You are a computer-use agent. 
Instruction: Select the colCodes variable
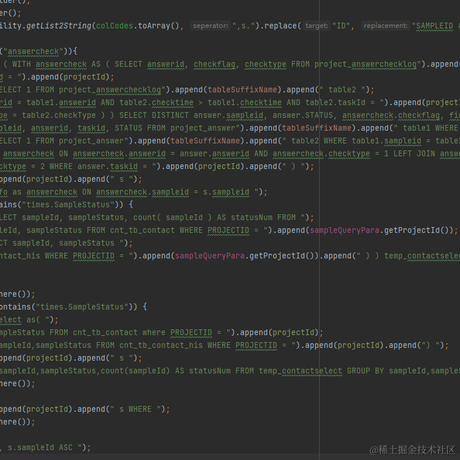pos(114,26)
